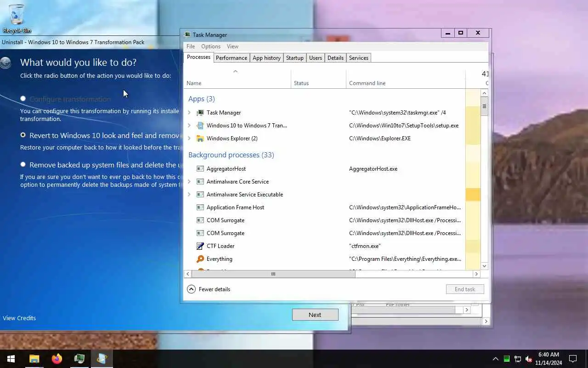
Task: Click the process list scroll up arrow
Action: tap(484, 93)
